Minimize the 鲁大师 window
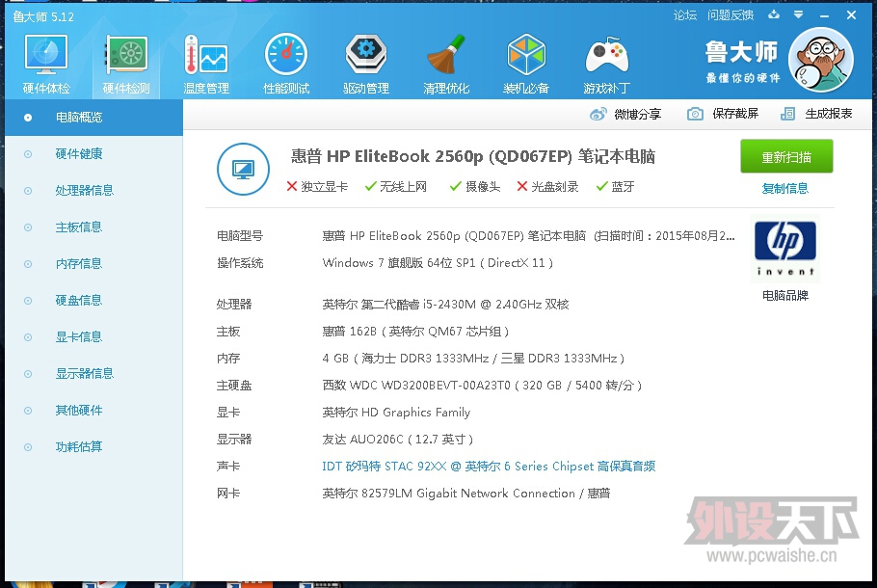Viewport: 877px width, 588px height. (824, 15)
